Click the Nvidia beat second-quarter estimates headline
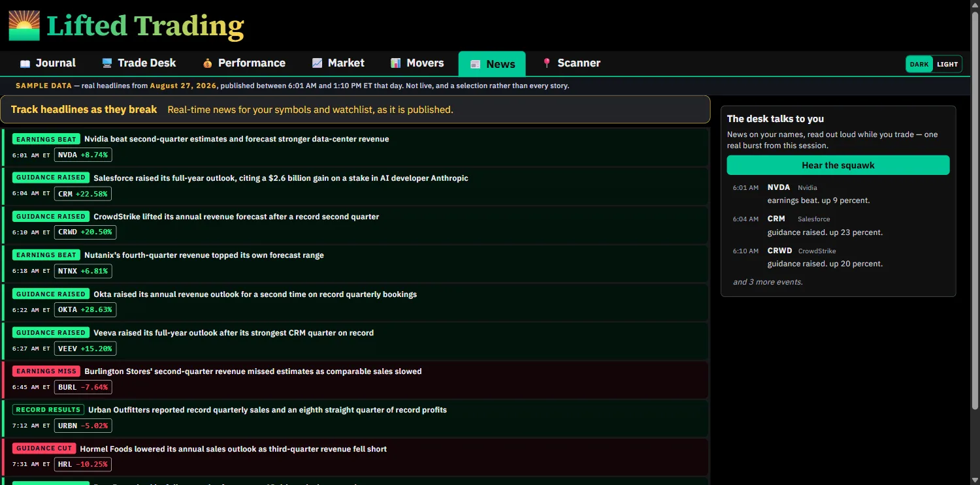980x485 pixels. pyautogui.click(x=237, y=139)
